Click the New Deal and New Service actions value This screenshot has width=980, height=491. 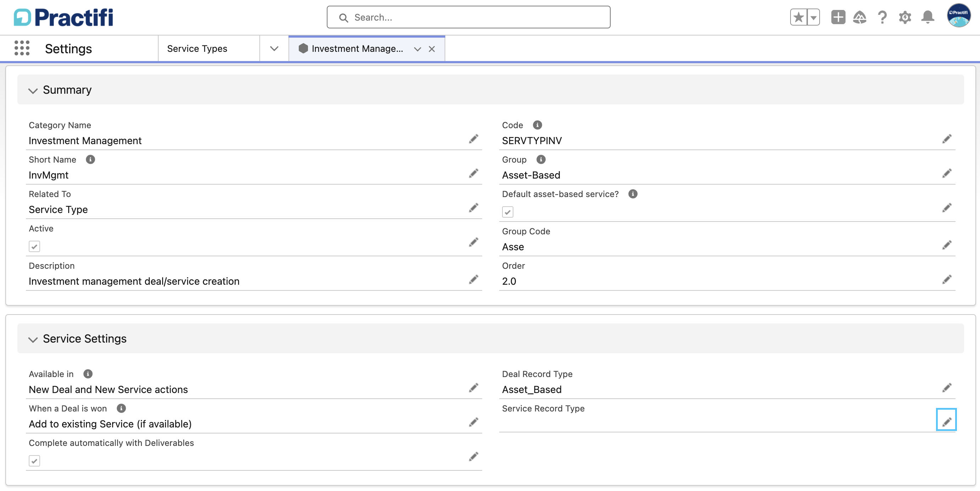[108, 390]
